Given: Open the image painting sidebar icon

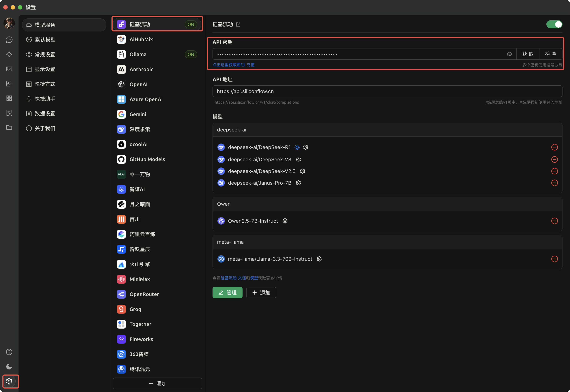Looking at the screenshot, I should 9,69.
